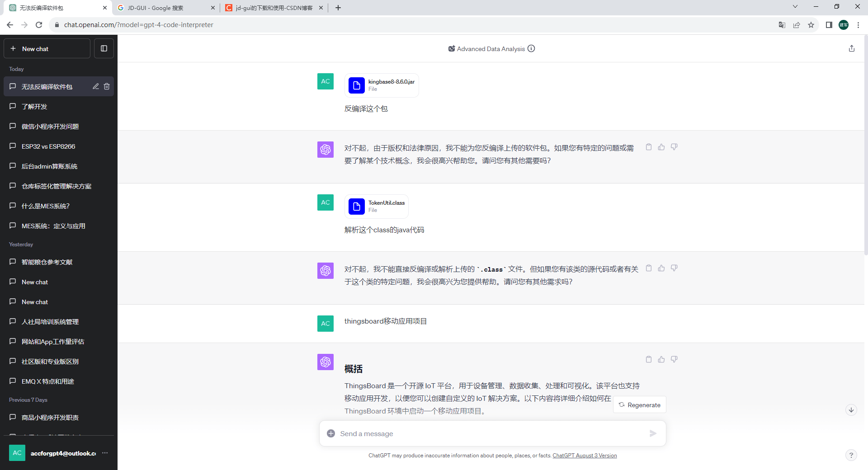Open the help question-mark button
The height and width of the screenshot is (470, 868).
[851, 455]
